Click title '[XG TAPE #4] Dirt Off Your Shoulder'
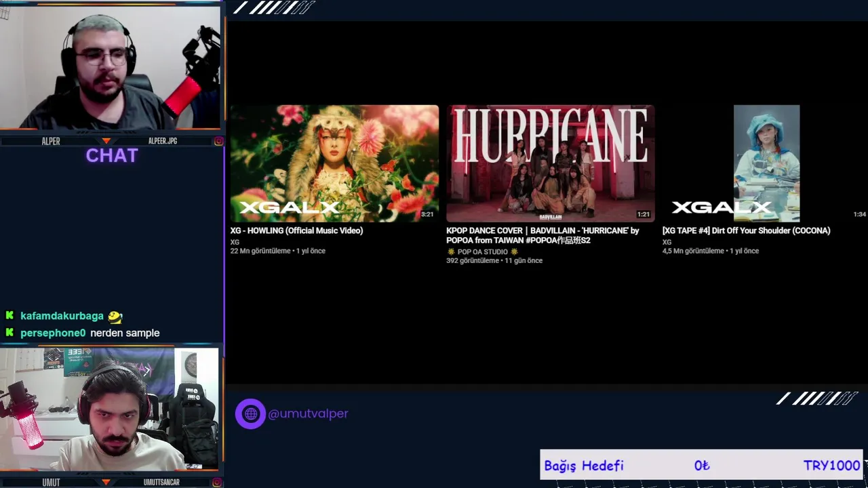This screenshot has height=488, width=868. point(746,230)
